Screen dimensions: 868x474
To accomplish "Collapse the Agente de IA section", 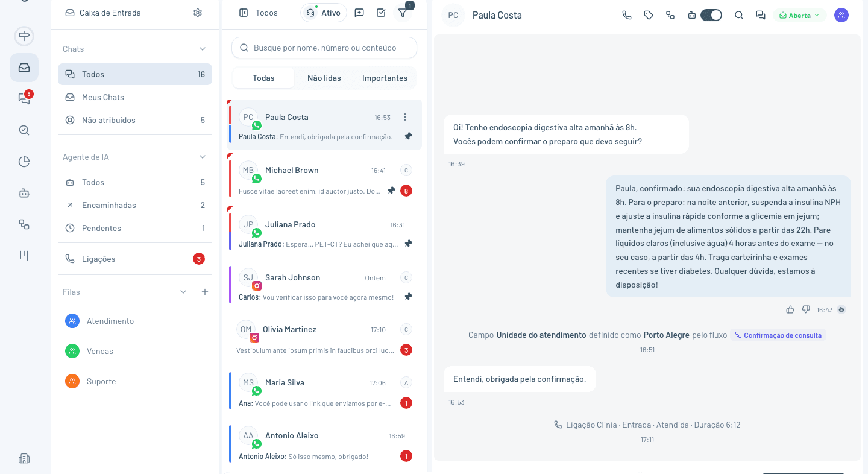I will coord(203,157).
